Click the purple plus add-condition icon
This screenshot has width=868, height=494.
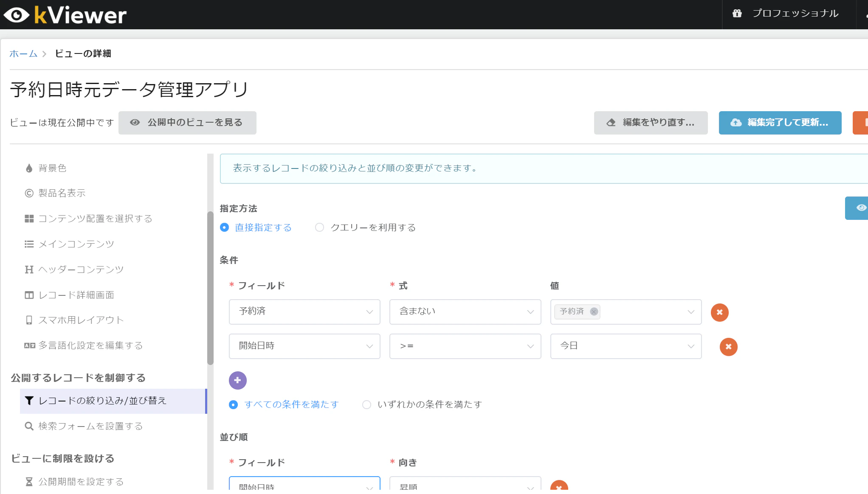[237, 380]
